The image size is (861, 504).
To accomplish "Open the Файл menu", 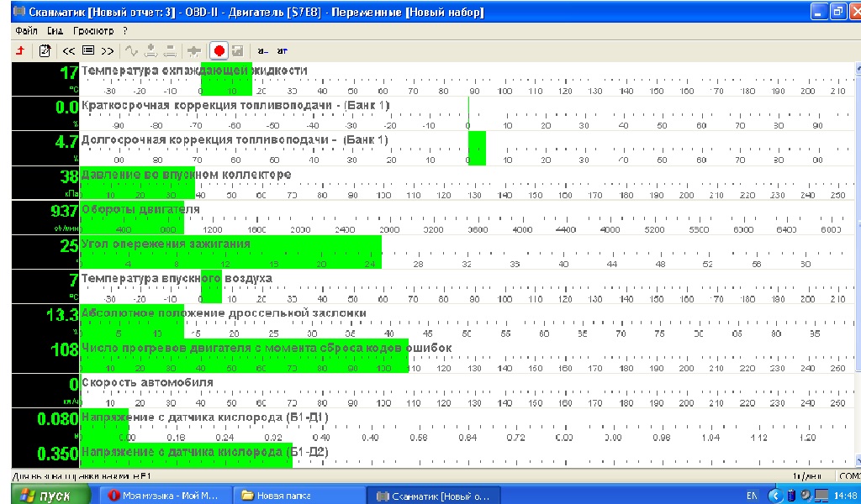I will click(x=26, y=31).
